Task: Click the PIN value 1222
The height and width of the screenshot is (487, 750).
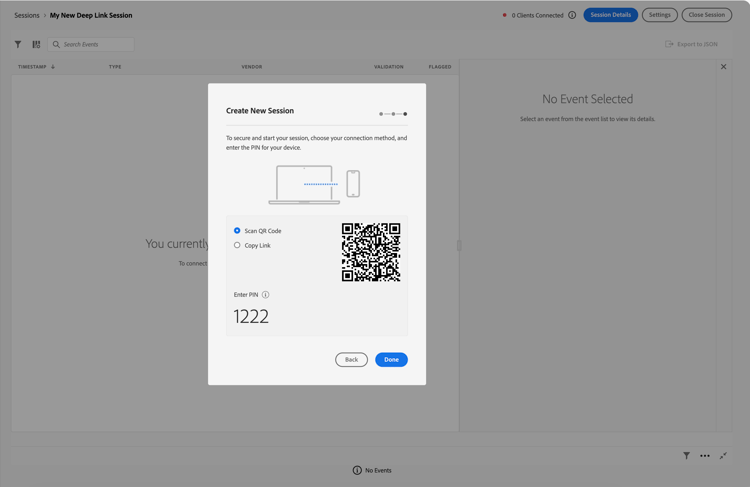Action: (x=251, y=316)
